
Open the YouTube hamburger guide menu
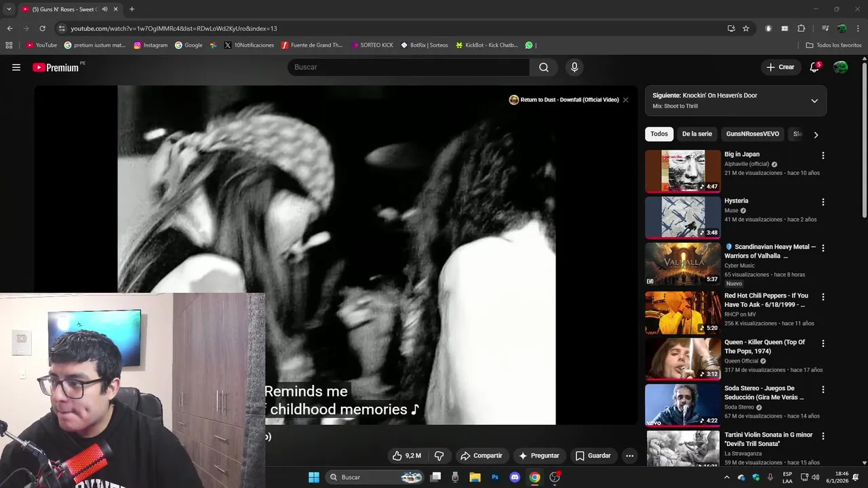(16, 67)
